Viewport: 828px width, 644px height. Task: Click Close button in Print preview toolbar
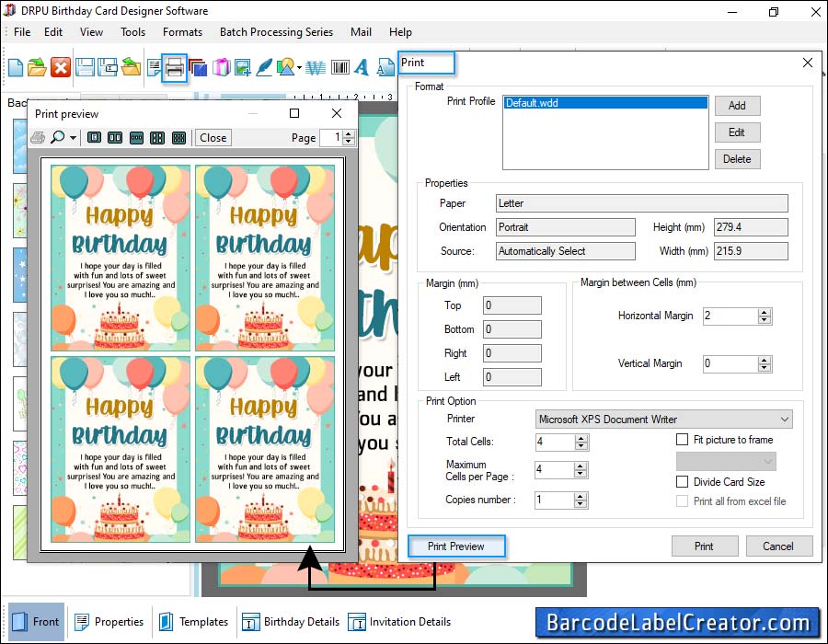pyautogui.click(x=213, y=138)
